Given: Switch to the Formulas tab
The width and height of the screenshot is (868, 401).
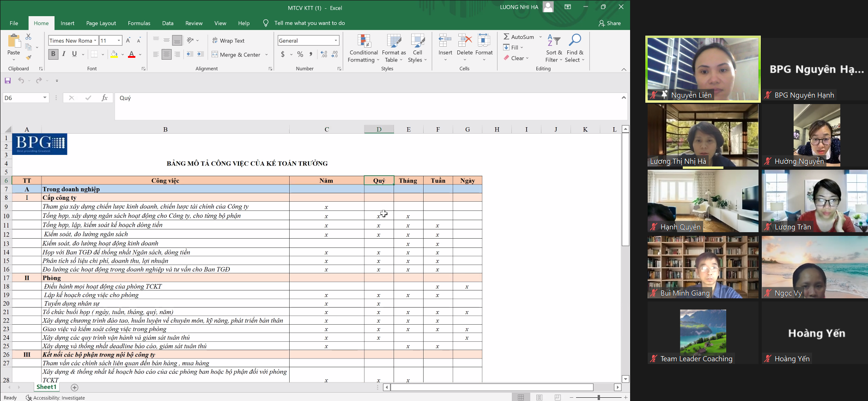Looking at the screenshot, I should 139,23.
